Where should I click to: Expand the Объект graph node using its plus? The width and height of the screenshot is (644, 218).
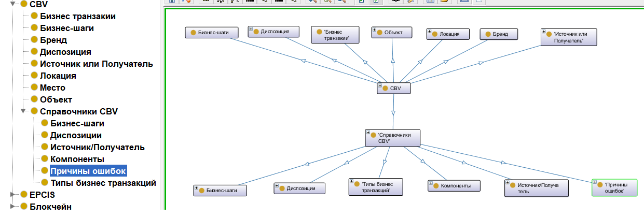click(374, 30)
